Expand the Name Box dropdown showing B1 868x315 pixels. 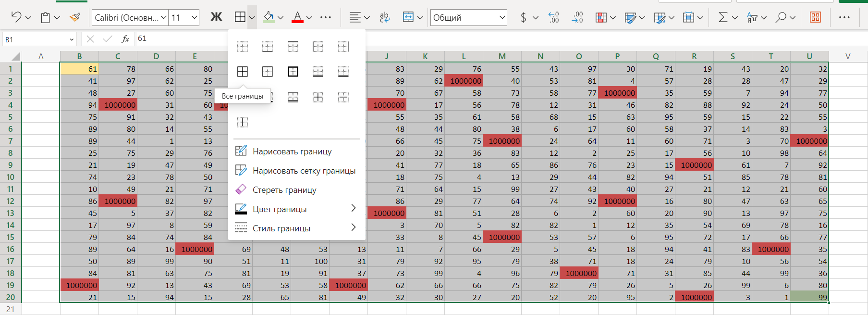(72, 39)
